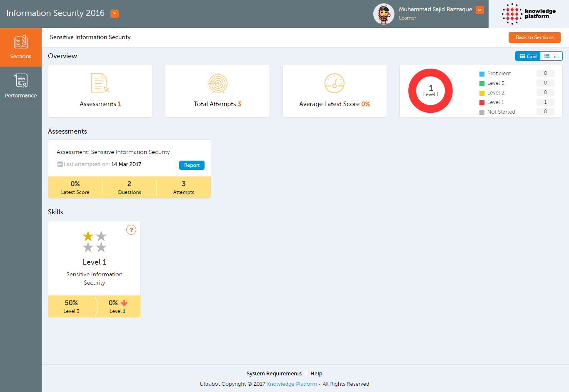Click the Assessments document icon

[100, 83]
